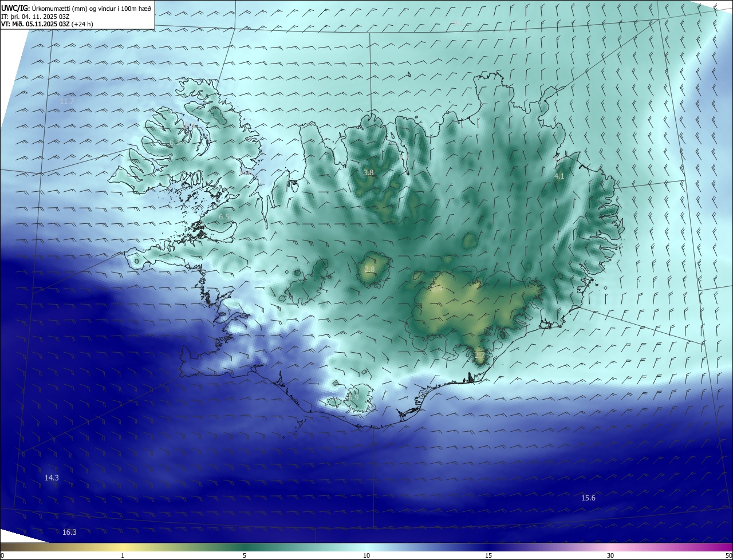Click the 1 tick on the color scale
Image resolution: width=733 pixels, height=560 pixels.
pos(123,555)
